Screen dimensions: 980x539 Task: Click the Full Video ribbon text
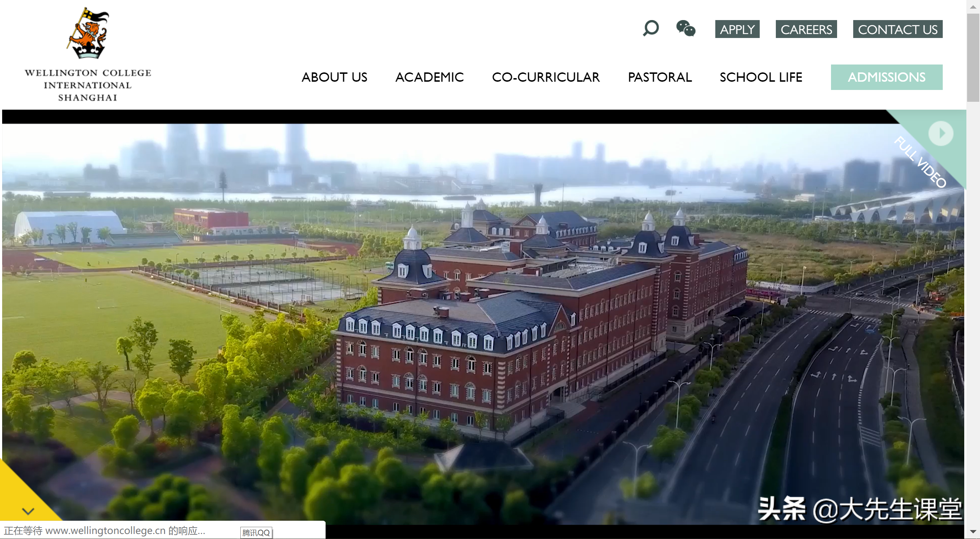919,162
